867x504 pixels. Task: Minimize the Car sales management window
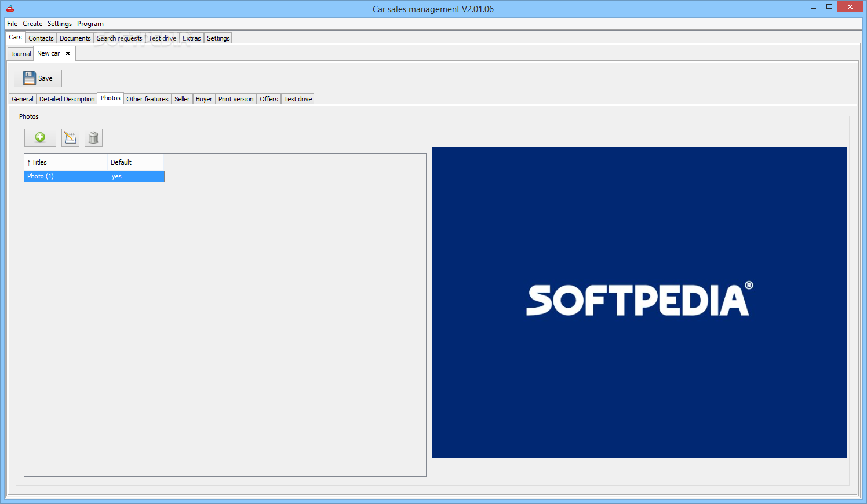[814, 8]
